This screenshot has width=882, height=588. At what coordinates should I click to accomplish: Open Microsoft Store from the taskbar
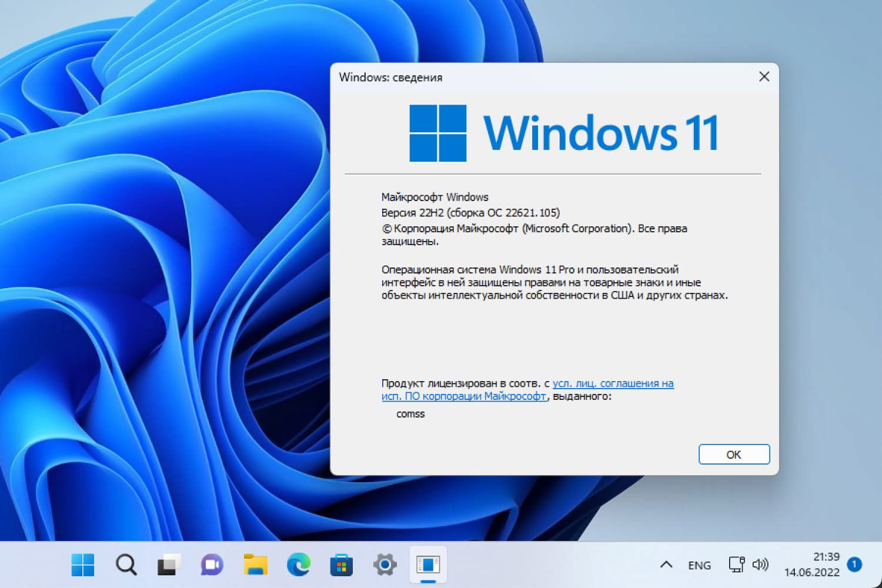(x=341, y=565)
